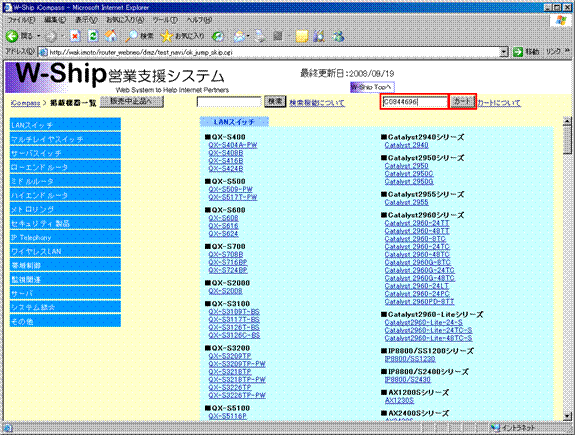Click the Messenger toolbar icon
The height and width of the screenshot is (436, 576).
[x=338, y=36]
